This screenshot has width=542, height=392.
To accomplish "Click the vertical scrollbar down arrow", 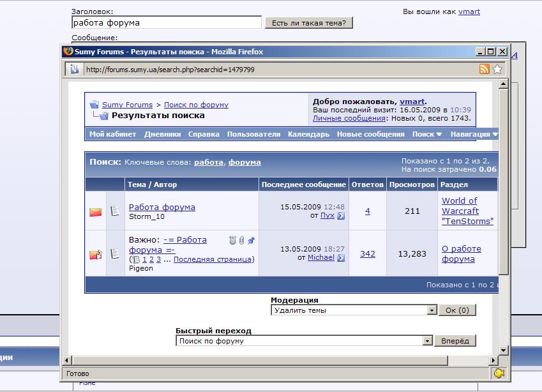I will click(503, 350).
